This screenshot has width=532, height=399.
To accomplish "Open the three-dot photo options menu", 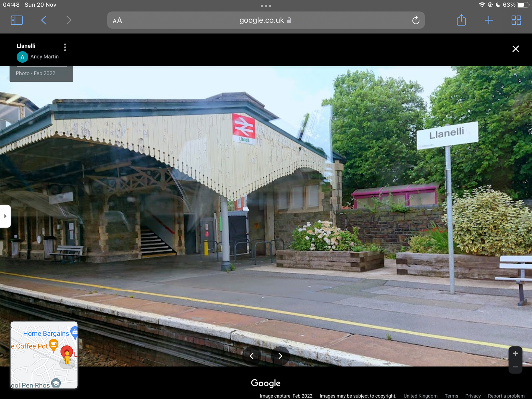I will click(x=65, y=47).
